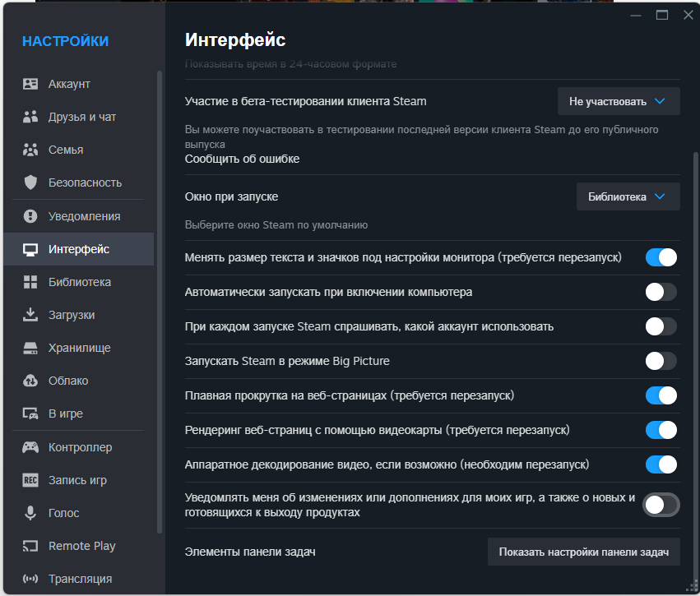Click the REC game recording icon

coord(30,480)
